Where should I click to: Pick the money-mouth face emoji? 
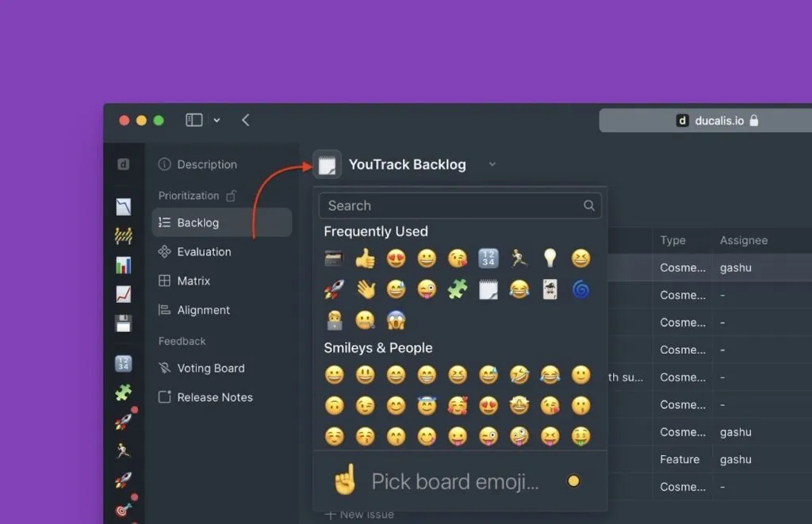(x=580, y=436)
